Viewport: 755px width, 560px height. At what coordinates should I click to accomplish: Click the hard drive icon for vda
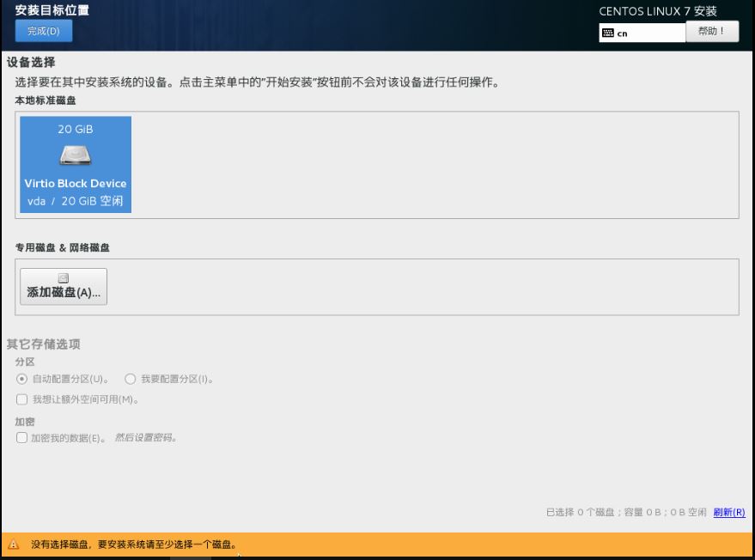click(76, 155)
